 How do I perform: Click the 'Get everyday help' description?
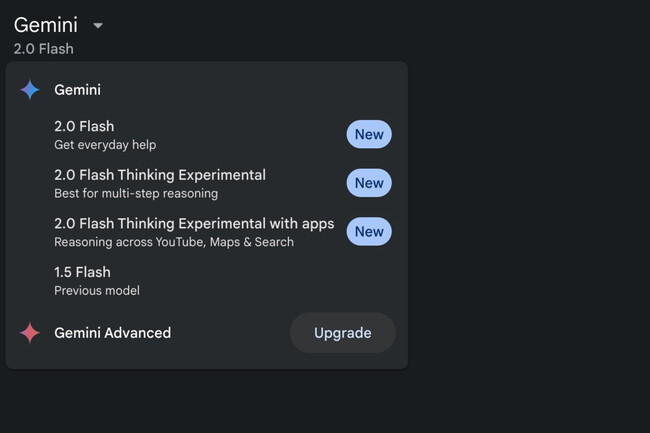[105, 145]
